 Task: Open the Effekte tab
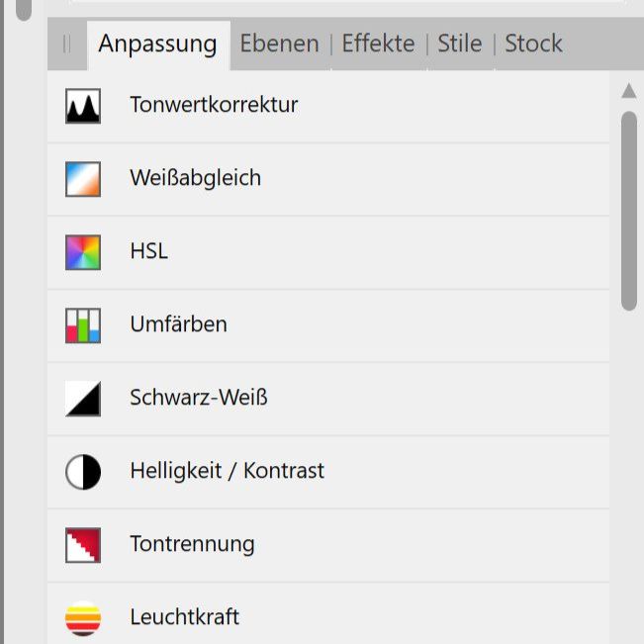[x=378, y=44]
